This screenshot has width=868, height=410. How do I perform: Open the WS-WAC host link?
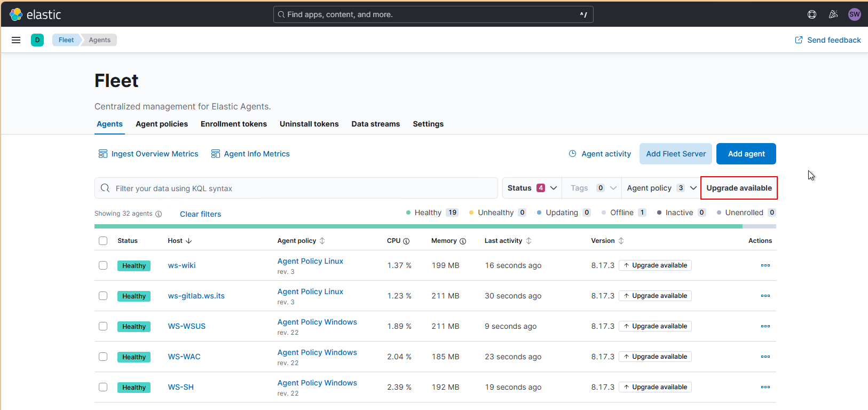click(x=184, y=357)
